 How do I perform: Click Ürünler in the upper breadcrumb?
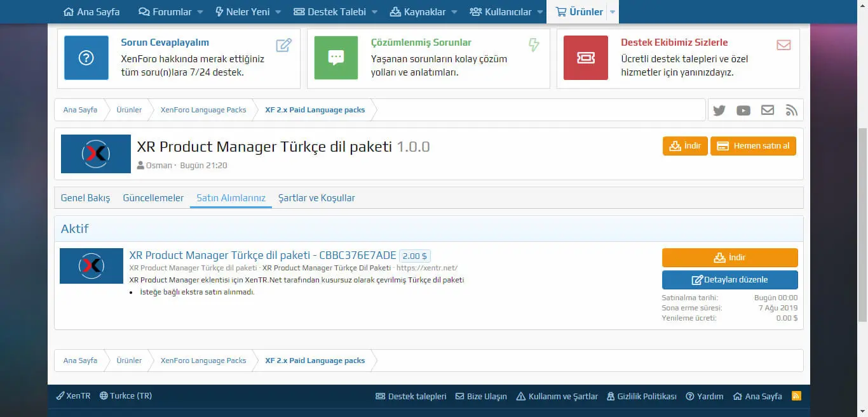(129, 110)
